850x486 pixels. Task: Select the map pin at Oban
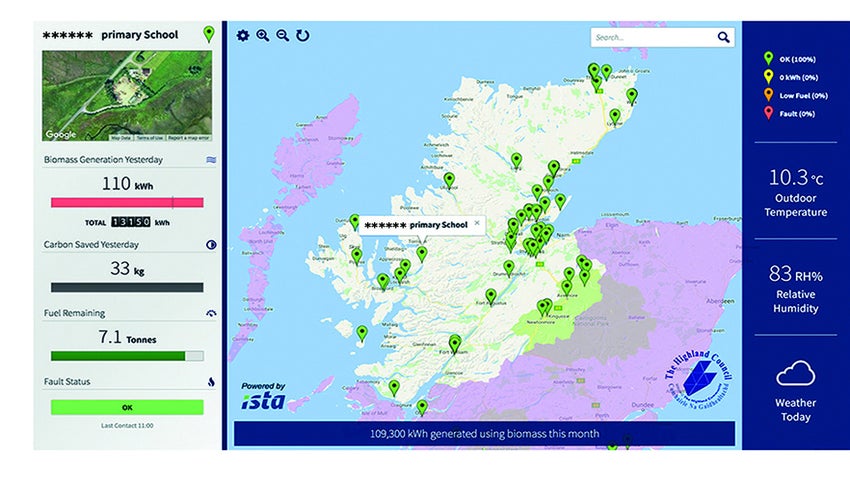pos(422,407)
